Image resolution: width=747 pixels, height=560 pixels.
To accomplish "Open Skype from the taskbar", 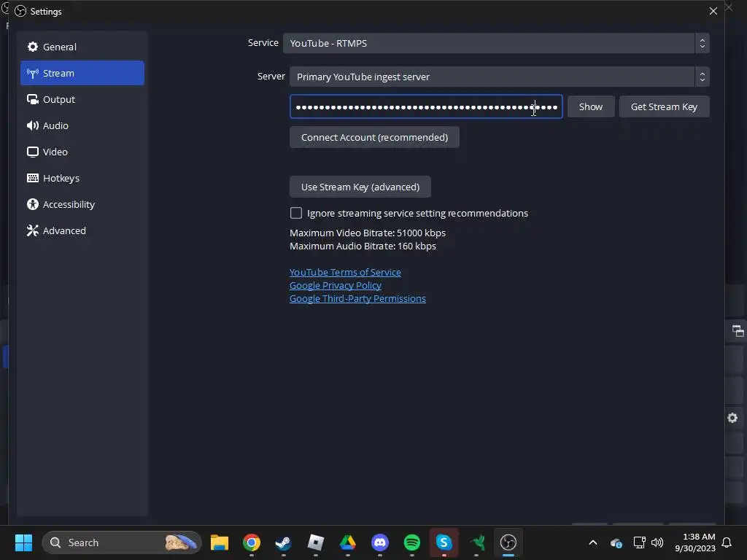I will coord(444,542).
